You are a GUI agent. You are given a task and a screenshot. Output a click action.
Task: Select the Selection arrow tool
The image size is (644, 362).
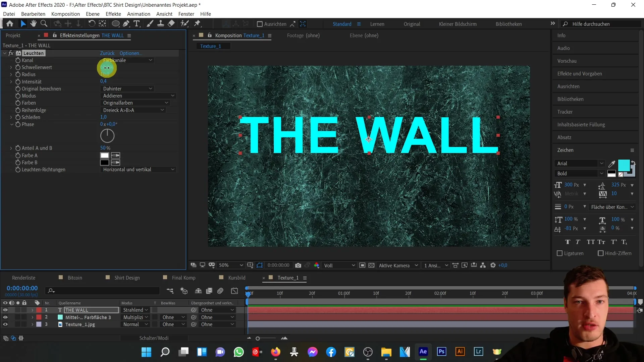click(x=23, y=23)
